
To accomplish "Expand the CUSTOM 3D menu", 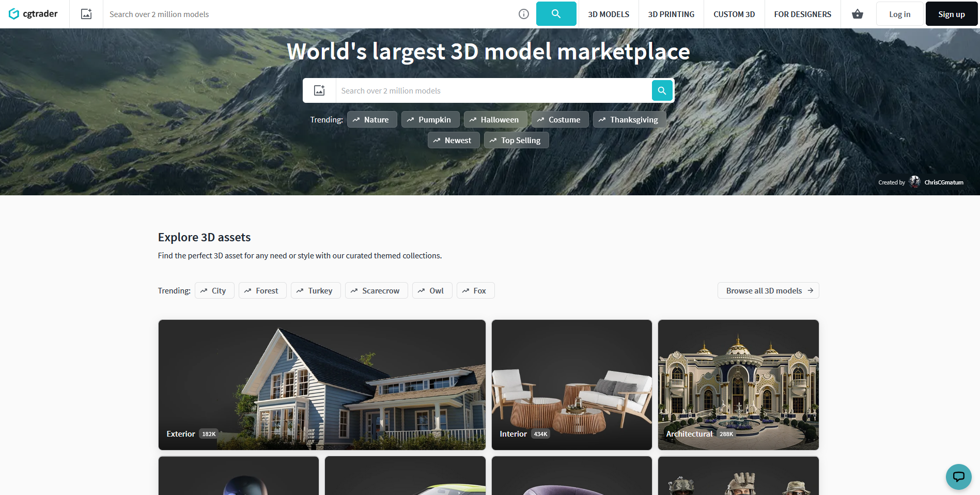I will 734,14.
